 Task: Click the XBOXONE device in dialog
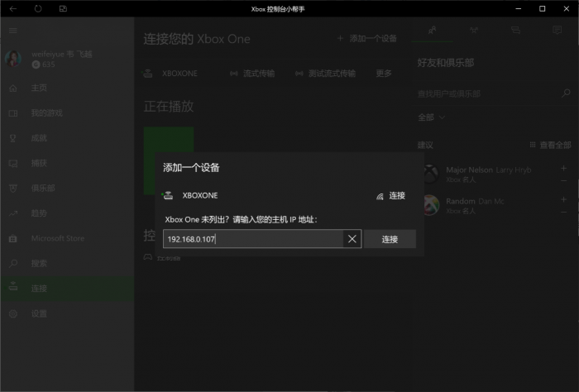(x=190, y=196)
